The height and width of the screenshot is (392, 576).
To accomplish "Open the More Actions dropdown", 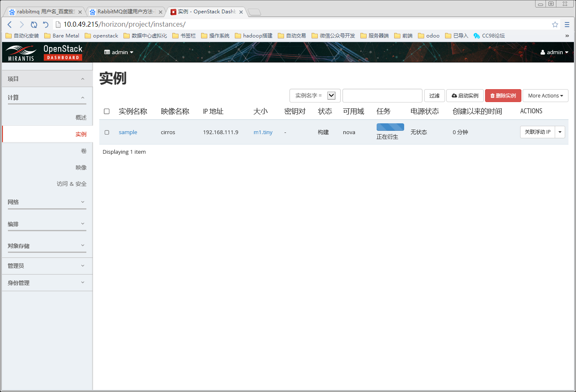I will (x=545, y=95).
